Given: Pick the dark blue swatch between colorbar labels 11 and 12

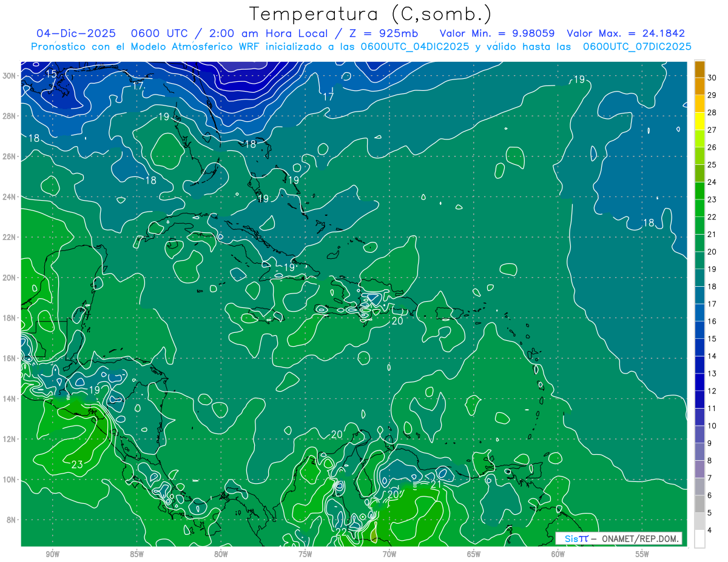Looking at the screenshot, I should coord(699,400).
